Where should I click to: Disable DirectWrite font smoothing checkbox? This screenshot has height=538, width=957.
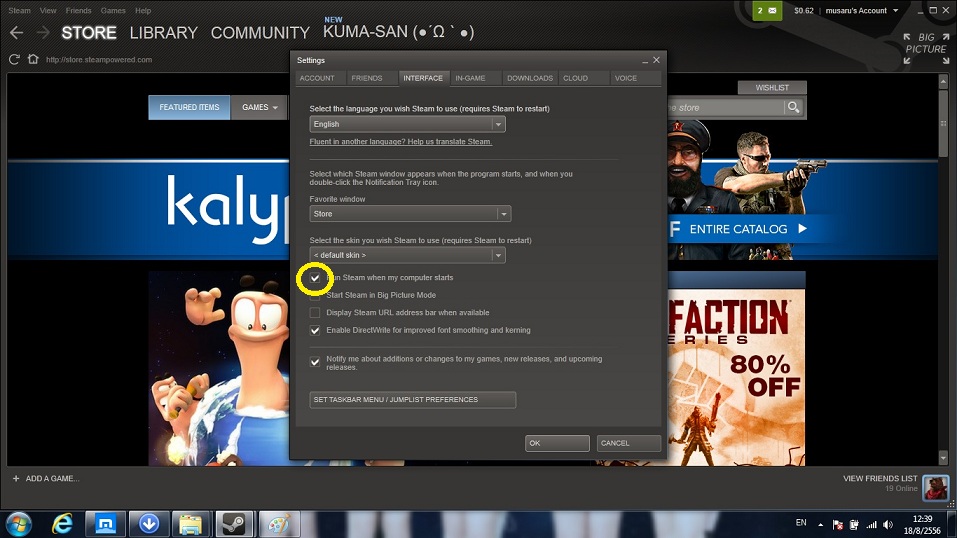click(315, 330)
